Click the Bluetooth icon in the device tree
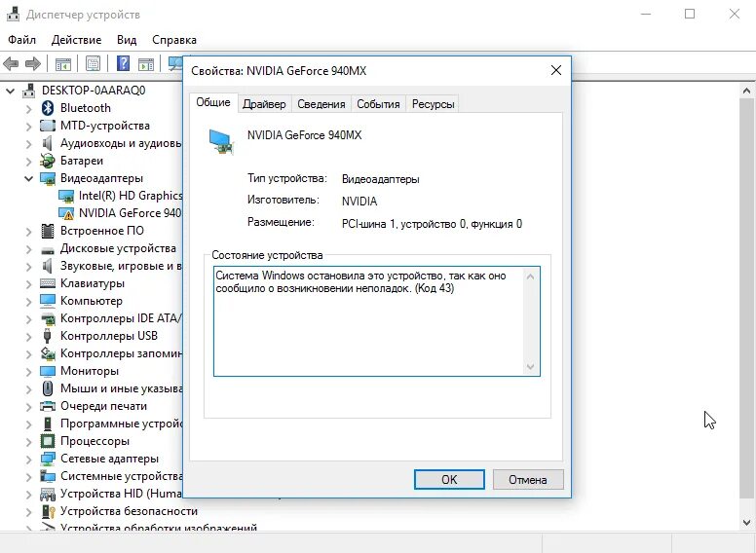Viewport: 756px width, 553px height. pyautogui.click(x=47, y=108)
